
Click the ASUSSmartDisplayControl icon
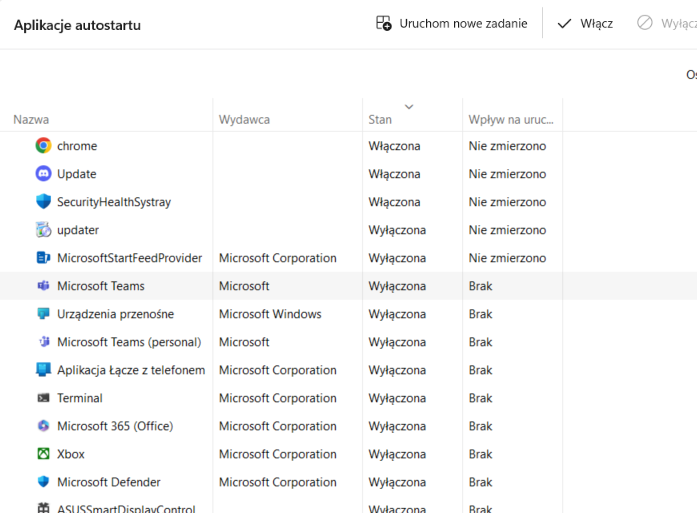(43, 508)
